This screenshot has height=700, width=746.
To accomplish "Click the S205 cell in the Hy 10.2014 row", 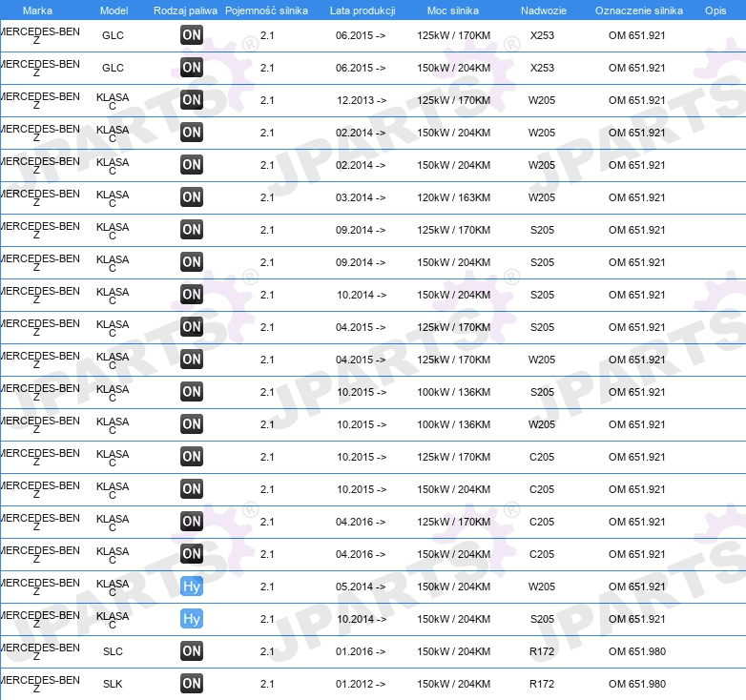I will coord(542,619).
